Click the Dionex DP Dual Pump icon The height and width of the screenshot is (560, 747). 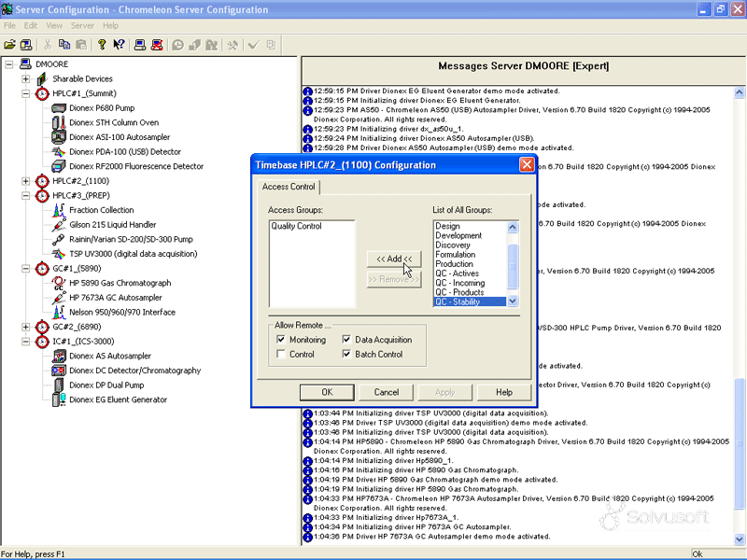pos(59,385)
